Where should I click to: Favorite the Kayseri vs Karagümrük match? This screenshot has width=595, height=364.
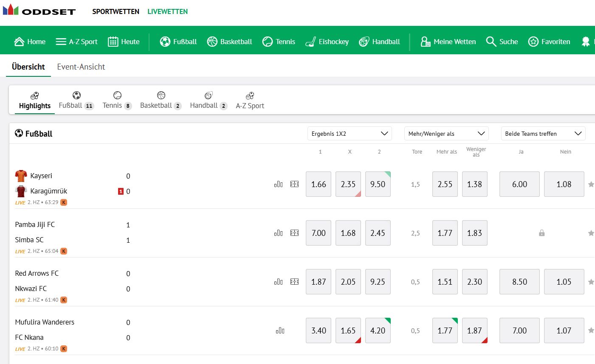tap(590, 184)
